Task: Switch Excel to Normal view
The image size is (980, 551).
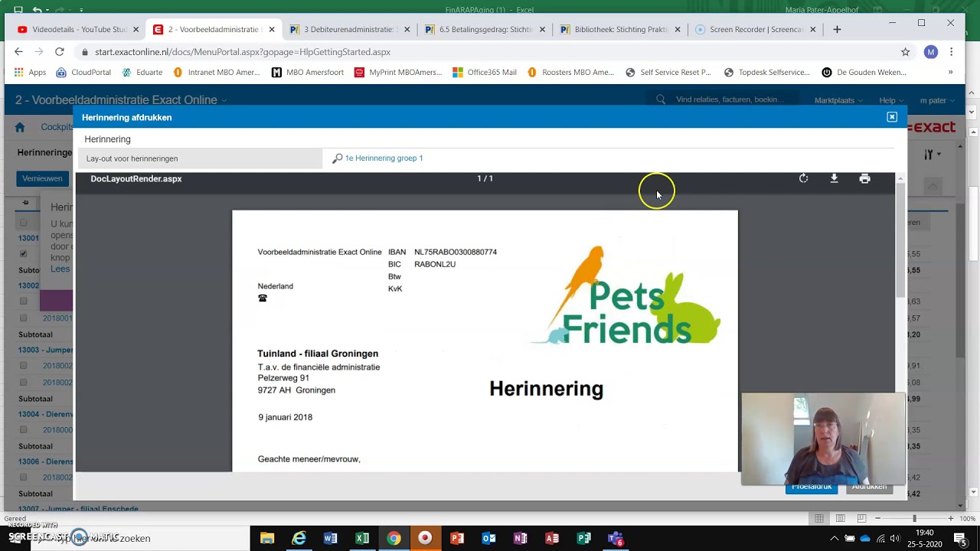Action: [819, 518]
